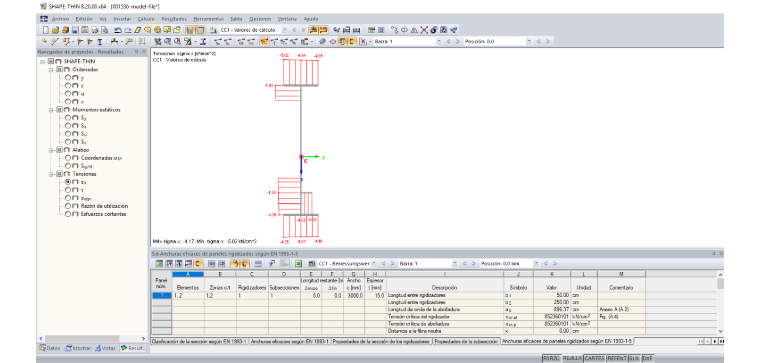Click the eraser icon in results toolbar
The height and width of the screenshot is (363, 760).
pyautogui.click(x=322, y=42)
